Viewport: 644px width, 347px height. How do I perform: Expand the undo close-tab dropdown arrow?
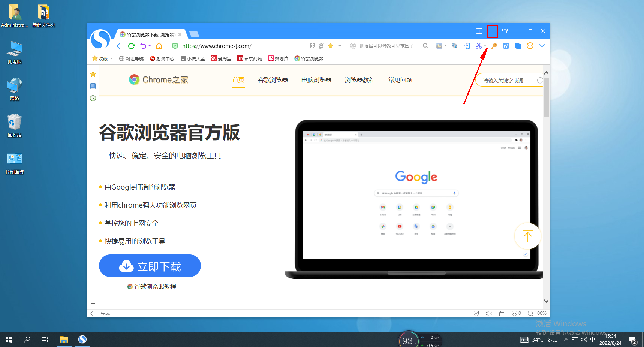pos(150,46)
